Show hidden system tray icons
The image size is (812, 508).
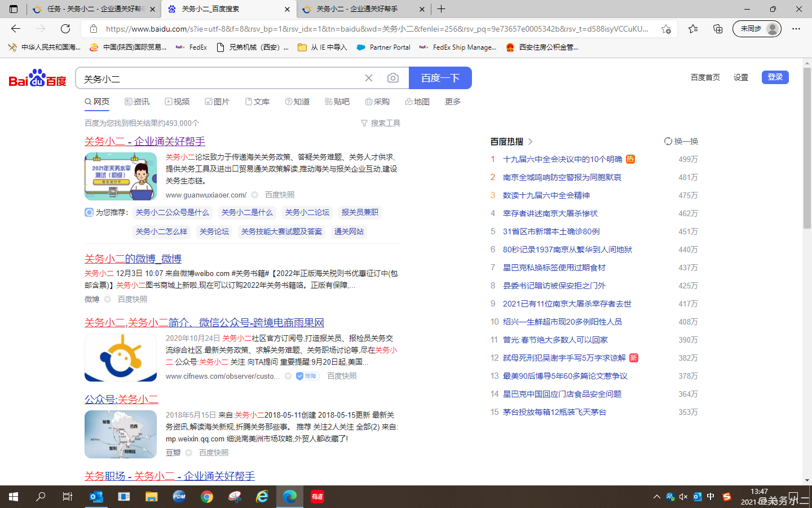click(656, 497)
